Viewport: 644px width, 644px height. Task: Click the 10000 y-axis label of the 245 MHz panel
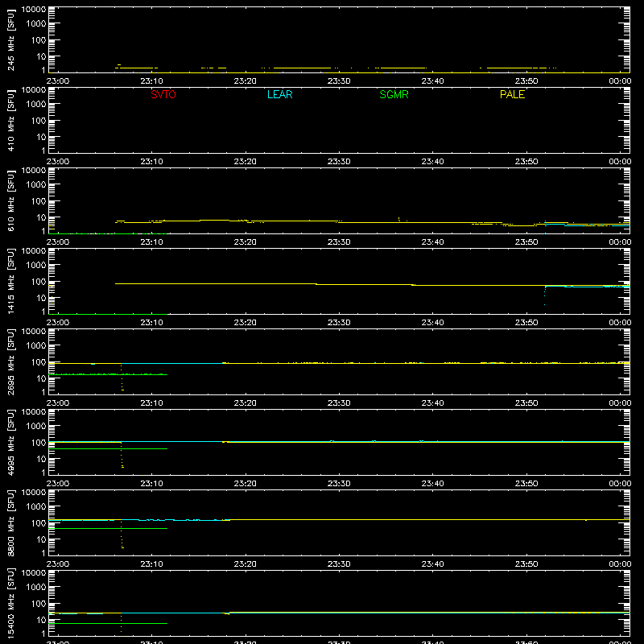34,10
